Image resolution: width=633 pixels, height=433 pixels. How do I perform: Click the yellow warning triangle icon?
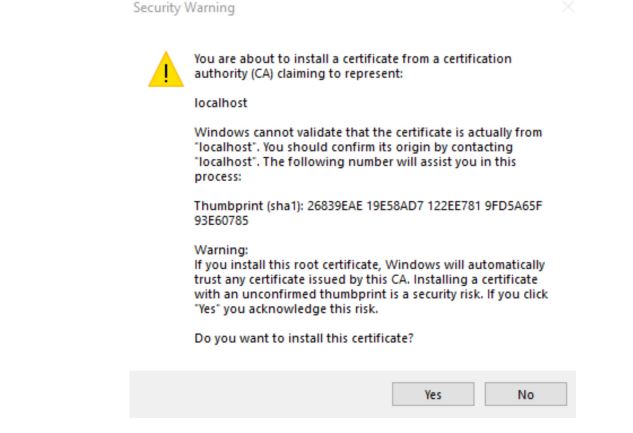coord(166,69)
